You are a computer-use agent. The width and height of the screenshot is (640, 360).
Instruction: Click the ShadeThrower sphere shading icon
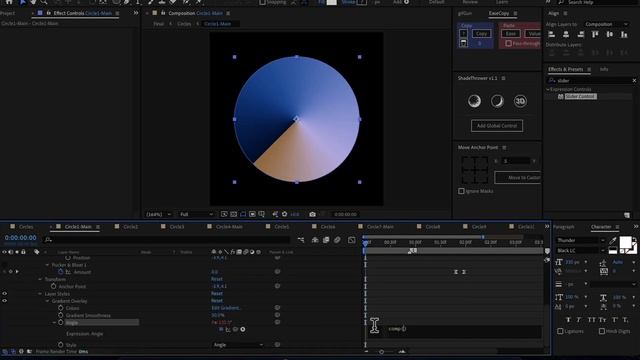pyautogui.click(x=474, y=101)
